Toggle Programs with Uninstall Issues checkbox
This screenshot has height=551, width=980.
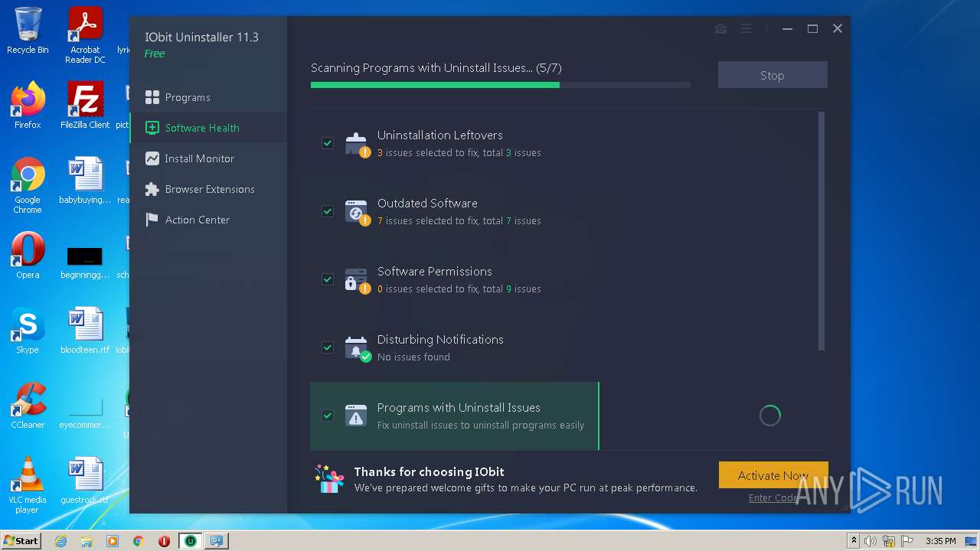pyautogui.click(x=328, y=416)
